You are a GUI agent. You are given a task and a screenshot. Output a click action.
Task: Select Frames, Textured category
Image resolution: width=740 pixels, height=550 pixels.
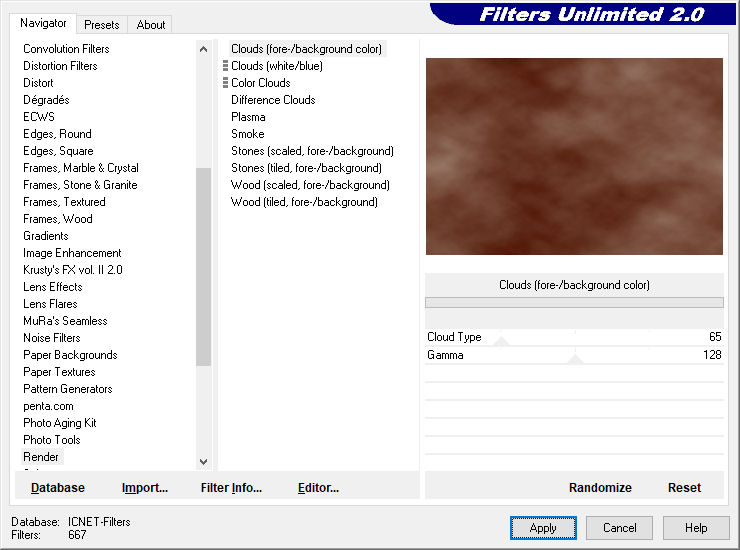64,202
